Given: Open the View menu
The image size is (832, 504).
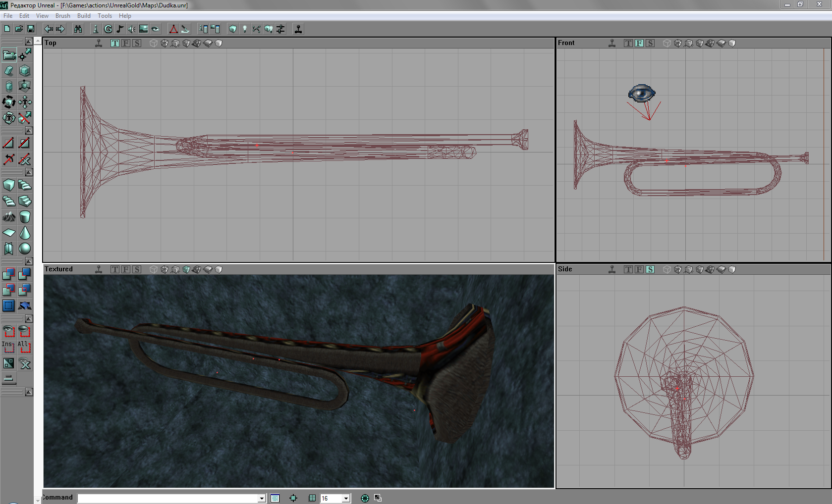Looking at the screenshot, I should (42, 16).
